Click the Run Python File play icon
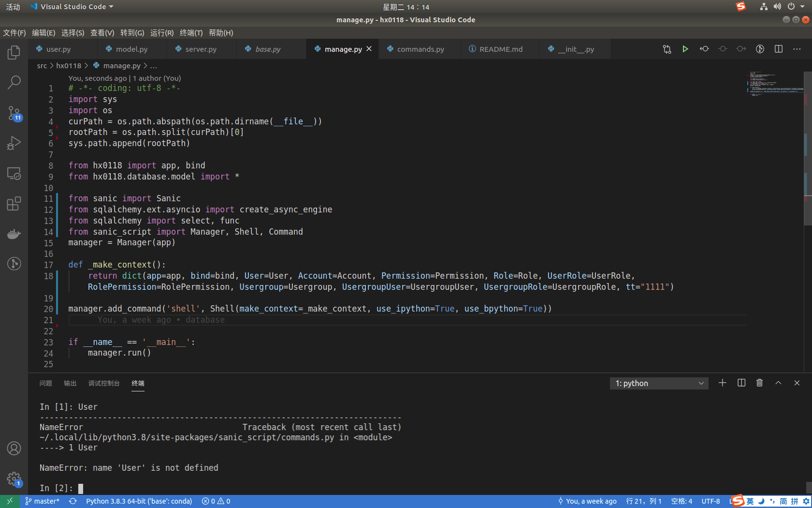This screenshot has width=812, height=508. click(x=685, y=49)
